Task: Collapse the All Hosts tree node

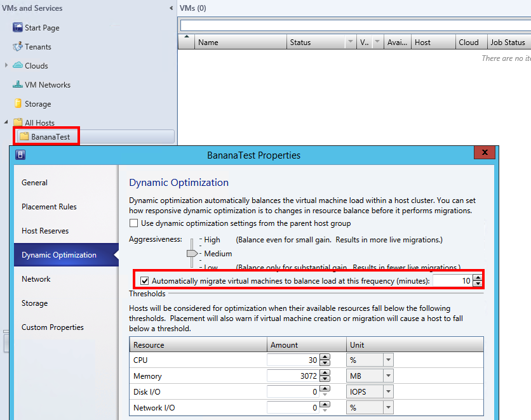Action: click(x=6, y=122)
